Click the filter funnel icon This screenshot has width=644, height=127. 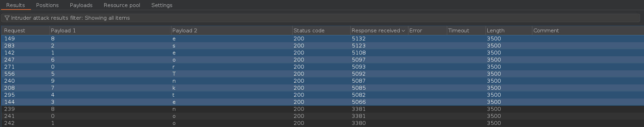pyautogui.click(x=7, y=18)
